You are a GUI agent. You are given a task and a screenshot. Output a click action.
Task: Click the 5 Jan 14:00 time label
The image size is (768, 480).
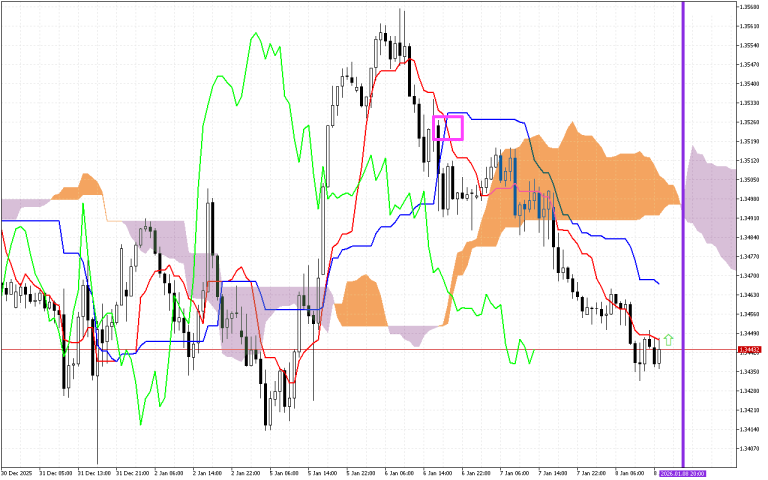tap(322, 473)
